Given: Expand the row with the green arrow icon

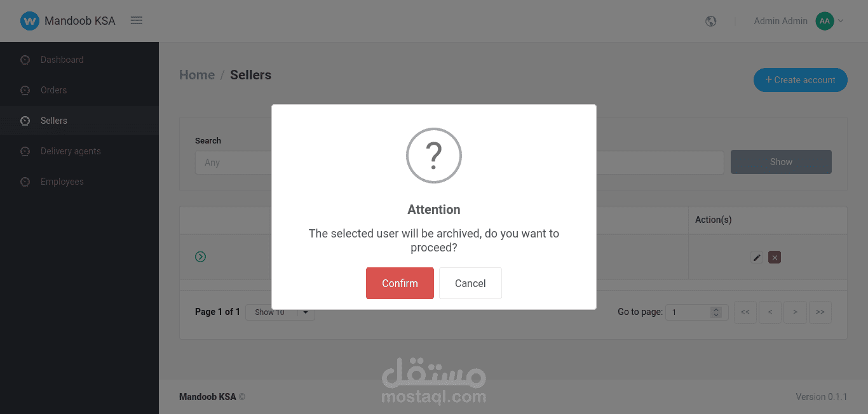Looking at the screenshot, I should click(200, 257).
